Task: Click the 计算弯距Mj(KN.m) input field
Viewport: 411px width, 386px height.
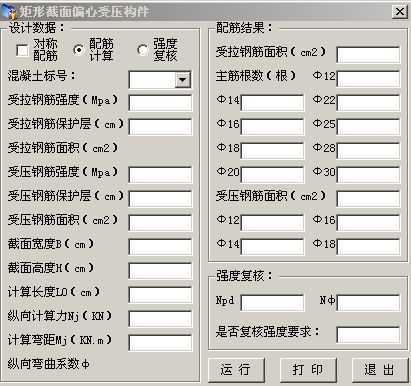Action: 160,343
